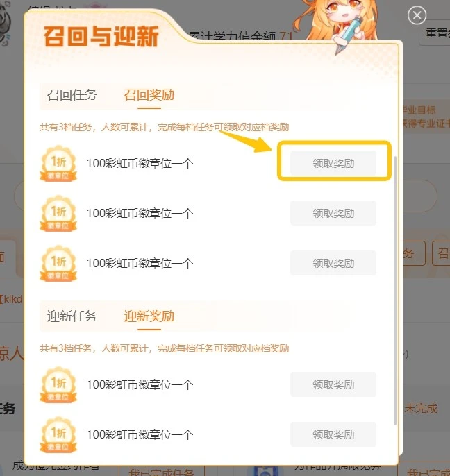Click first 迎新 1折 badge icon

pos(58,385)
